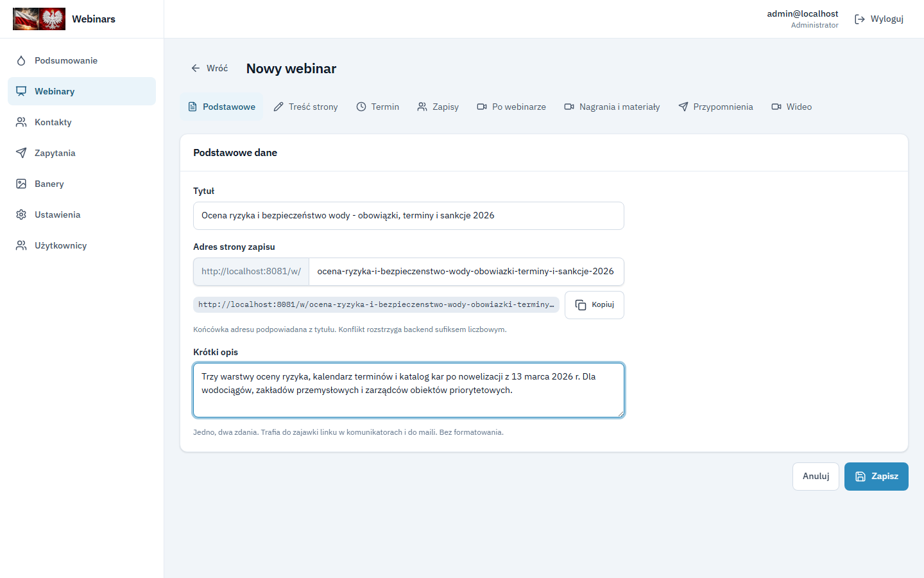
Task: Open the Wideo tab
Action: [x=792, y=107]
